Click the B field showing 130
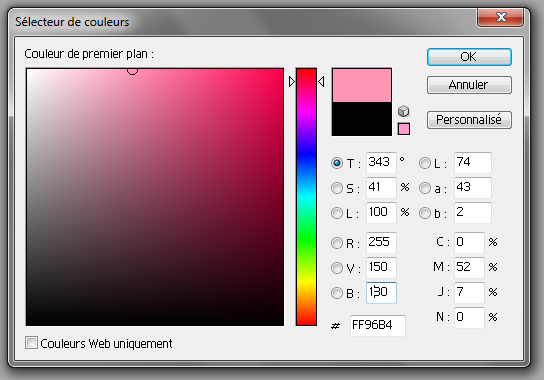544x380 pixels. click(381, 293)
